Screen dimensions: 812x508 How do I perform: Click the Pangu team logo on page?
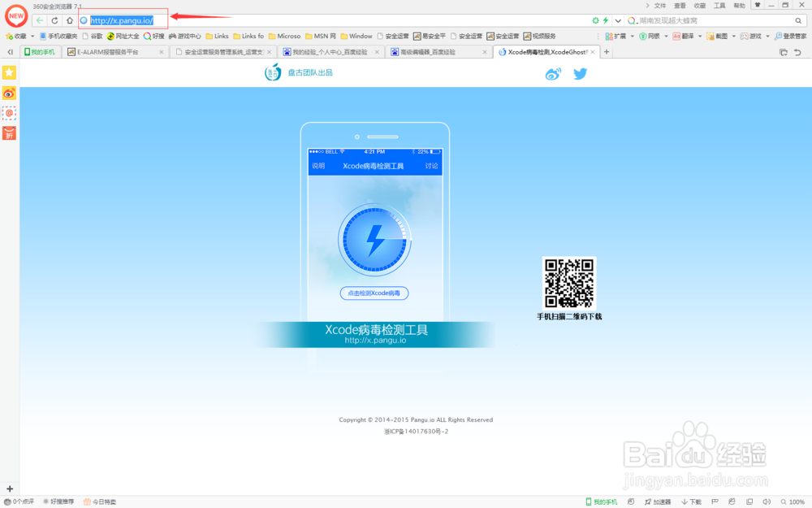pyautogui.click(x=273, y=72)
